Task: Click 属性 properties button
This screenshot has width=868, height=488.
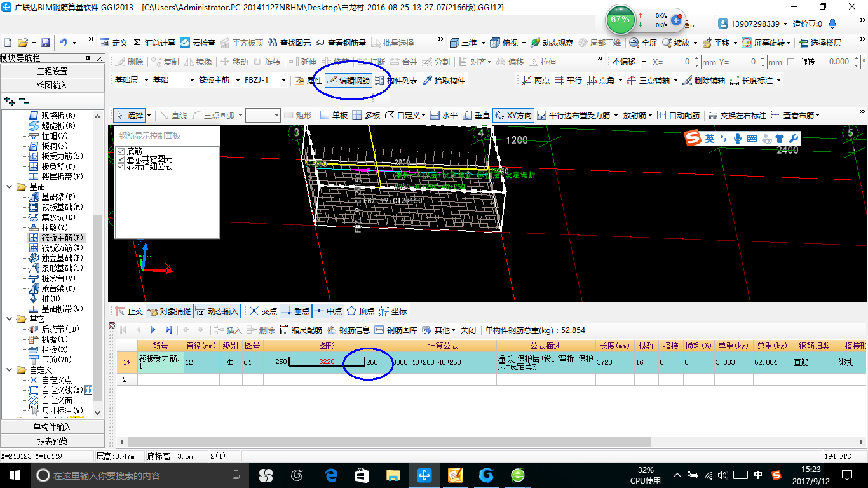Action: (x=309, y=80)
